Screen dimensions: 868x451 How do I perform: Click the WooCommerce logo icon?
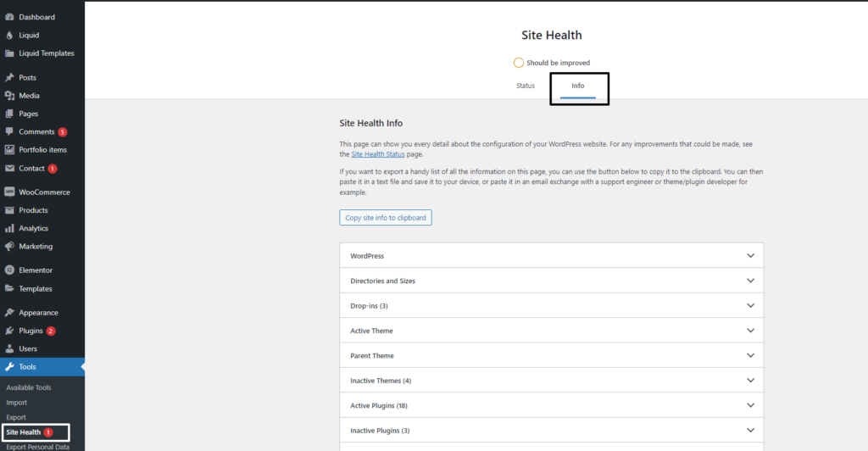coord(9,192)
